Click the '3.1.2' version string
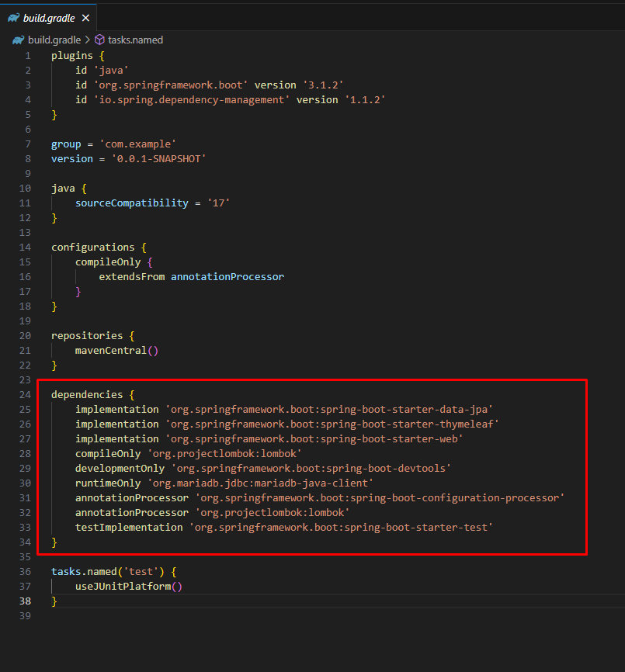 [x=323, y=85]
